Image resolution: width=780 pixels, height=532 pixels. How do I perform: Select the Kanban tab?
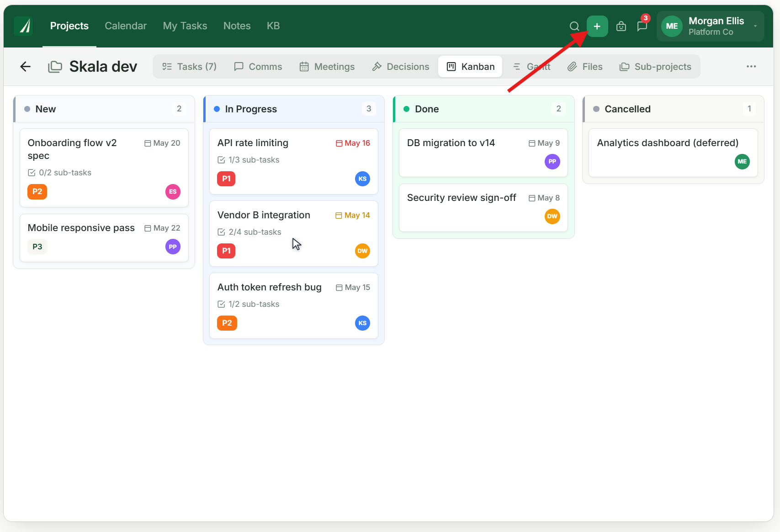471,67
